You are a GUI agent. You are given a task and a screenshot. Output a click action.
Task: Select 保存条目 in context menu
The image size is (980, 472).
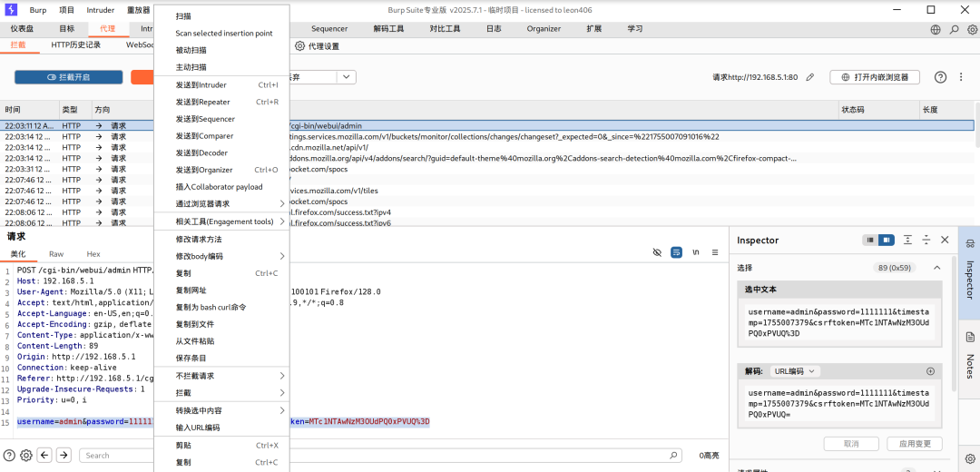222,359
